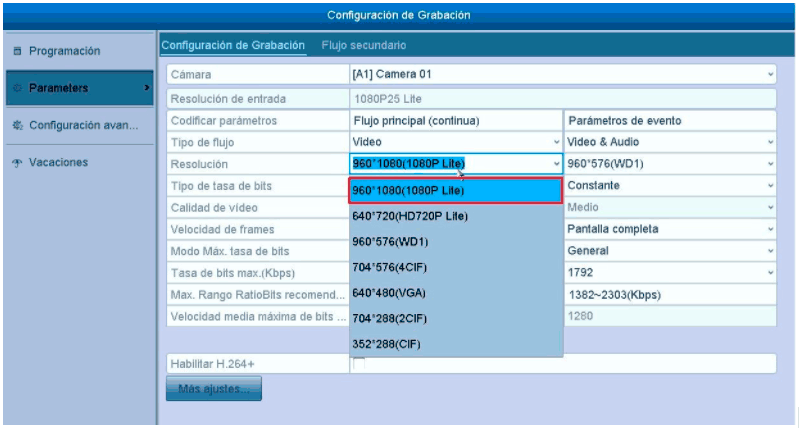Choose 640*720(HD720P Lite) from the list
This screenshot has width=799, height=428.
tap(410, 216)
